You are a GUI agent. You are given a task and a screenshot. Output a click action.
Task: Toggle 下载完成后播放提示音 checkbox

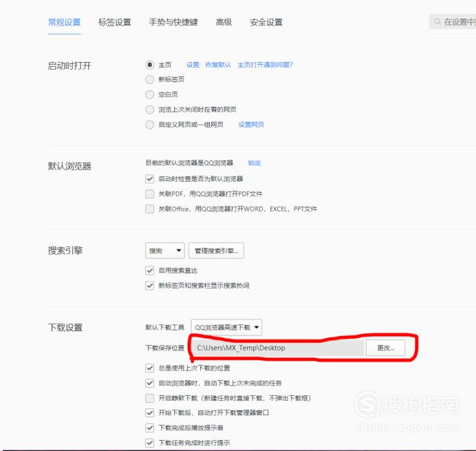tap(150, 428)
